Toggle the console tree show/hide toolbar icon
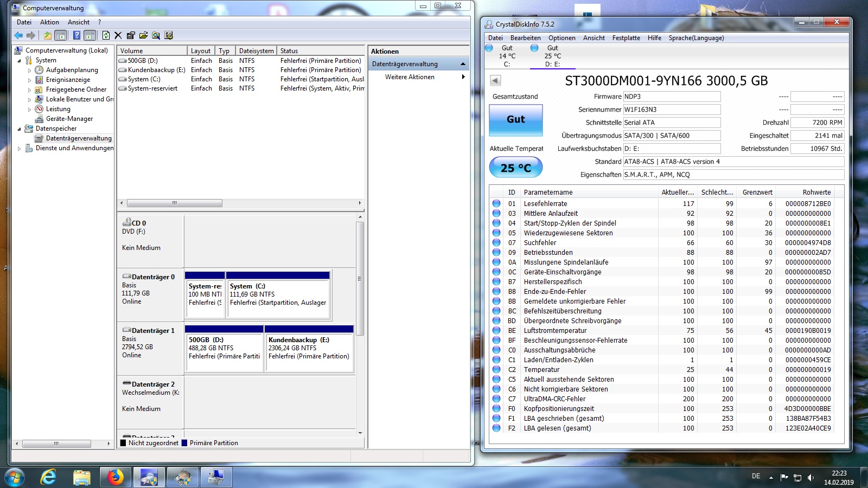The image size is (868, 488). coord(61,36)
